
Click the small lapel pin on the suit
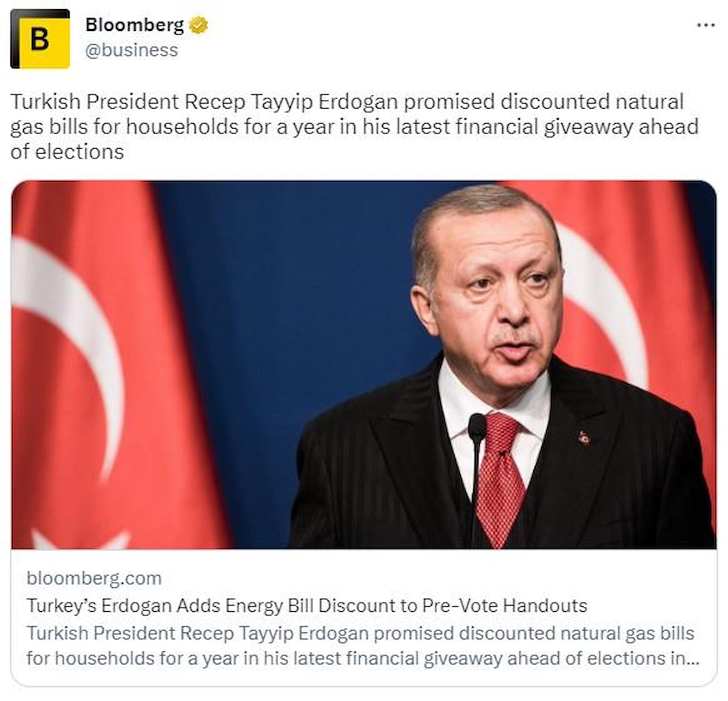pyautogui.click(x=584, y=438)
